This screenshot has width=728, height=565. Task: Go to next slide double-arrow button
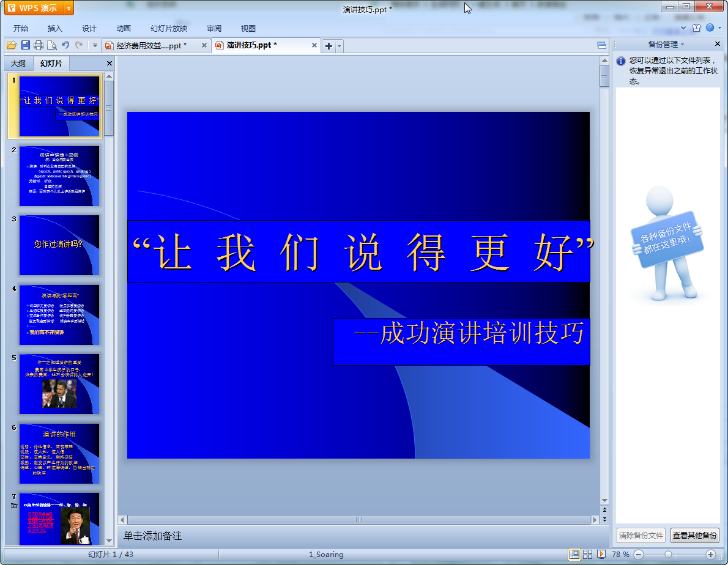(x=604, y=519)
